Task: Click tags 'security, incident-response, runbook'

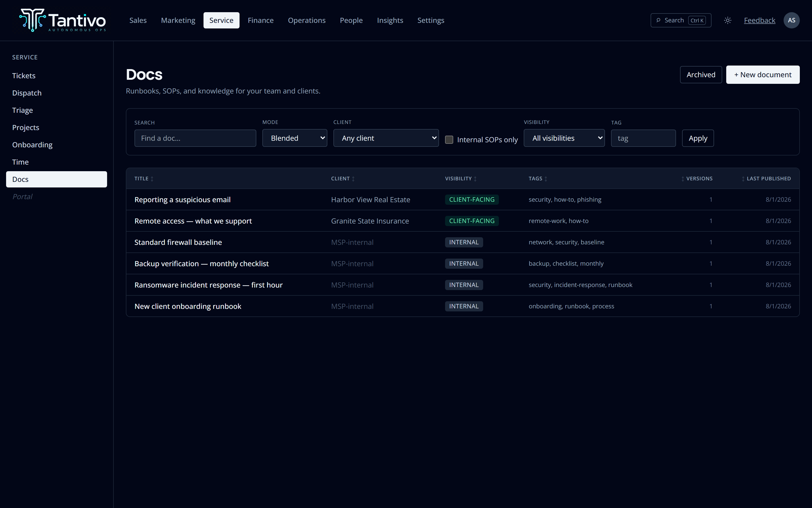Action: click(x=580, y=285)
